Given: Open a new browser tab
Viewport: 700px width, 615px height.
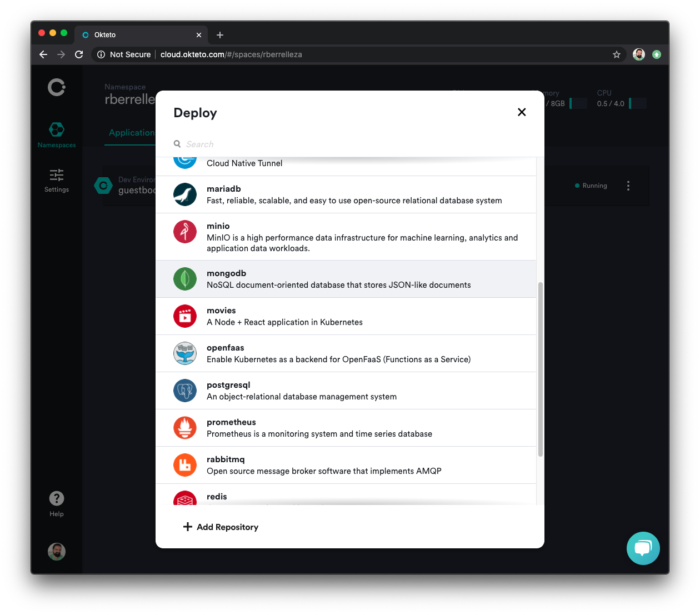Looking at the screenshot, I should point(220,35).
